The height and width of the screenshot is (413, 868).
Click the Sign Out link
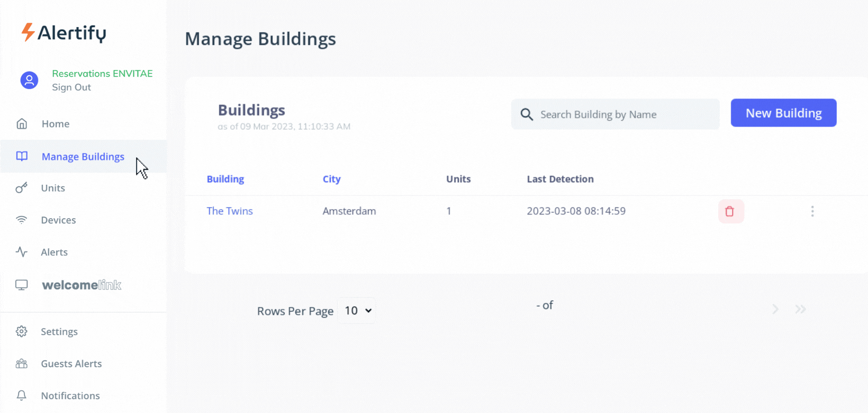pos(71,87)
